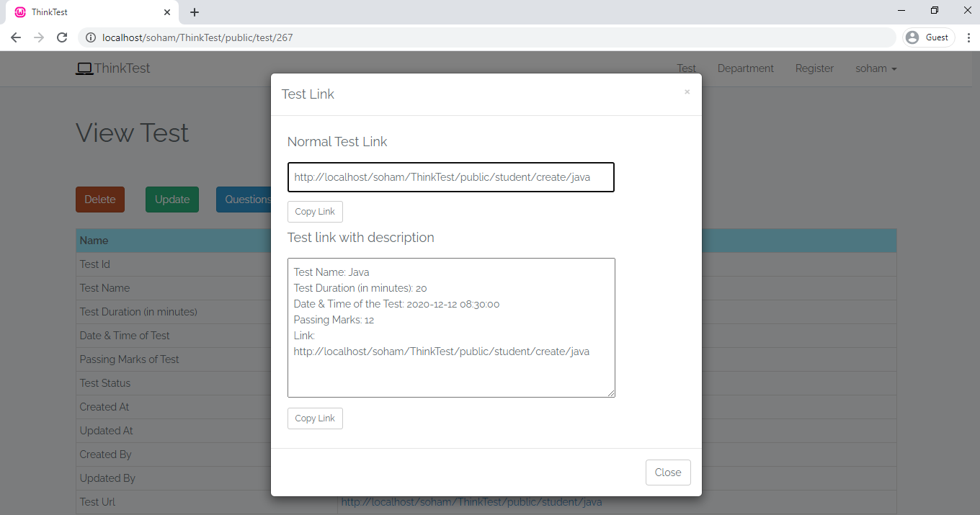Image resolution: width=980 pixels, height=515 pixels.
Task: Open the Department nav menu item
Action: point(746,68)
